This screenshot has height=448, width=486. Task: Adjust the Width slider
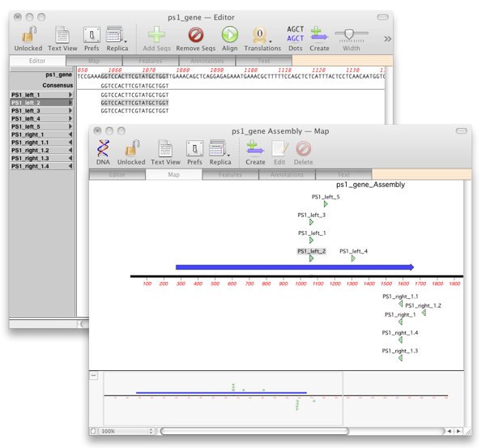click(x=350, y=34)
